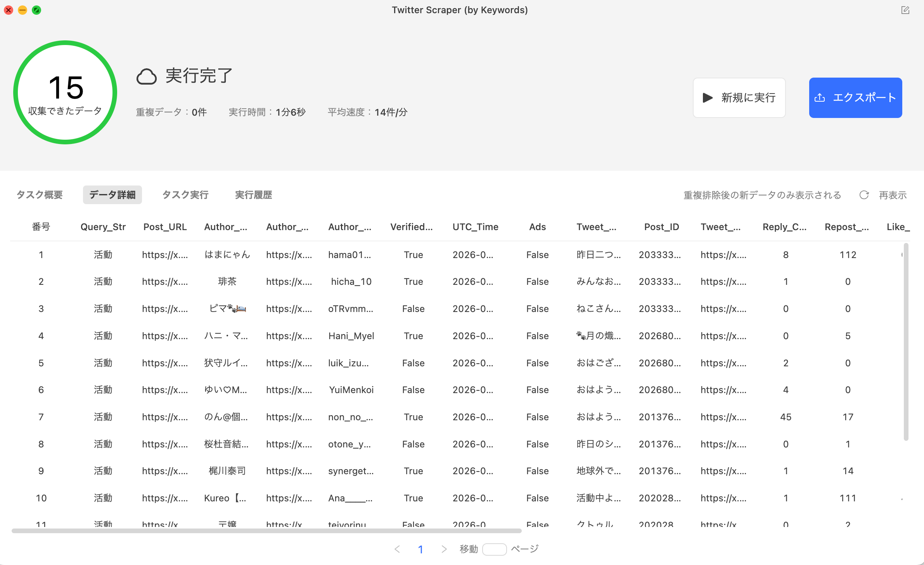
Task: Click author name 梶川泰司 in row 9
Action: 227,471
